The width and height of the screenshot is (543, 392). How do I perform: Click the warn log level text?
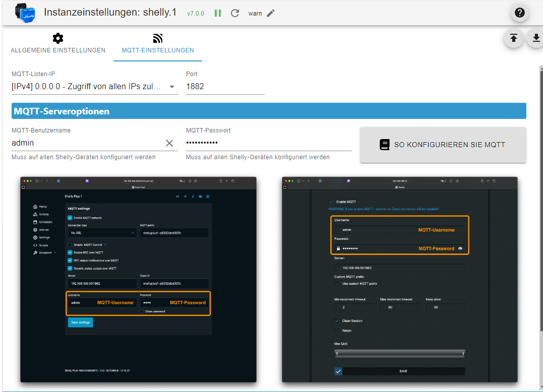(255, 14)
